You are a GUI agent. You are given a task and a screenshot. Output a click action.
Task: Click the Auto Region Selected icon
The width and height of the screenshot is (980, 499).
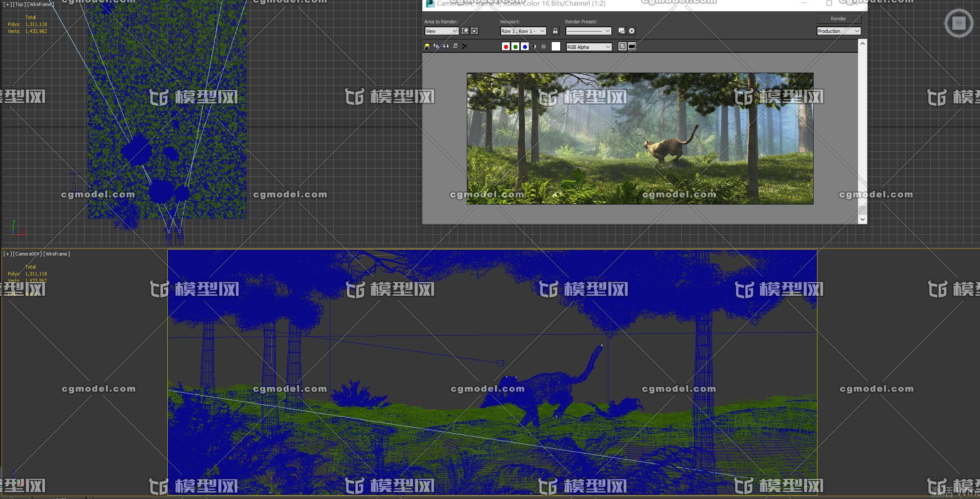475,31
